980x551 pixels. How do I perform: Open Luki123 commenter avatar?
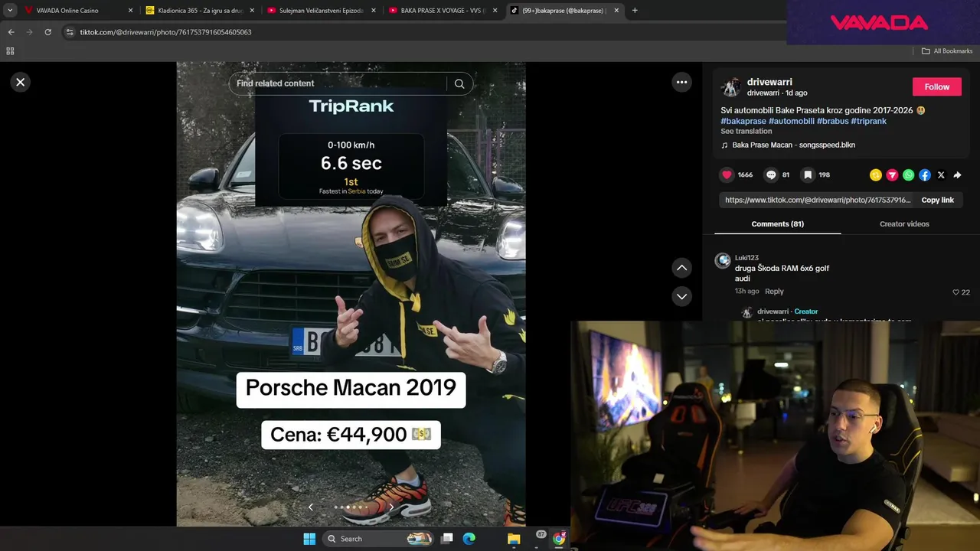pos(723,261)
